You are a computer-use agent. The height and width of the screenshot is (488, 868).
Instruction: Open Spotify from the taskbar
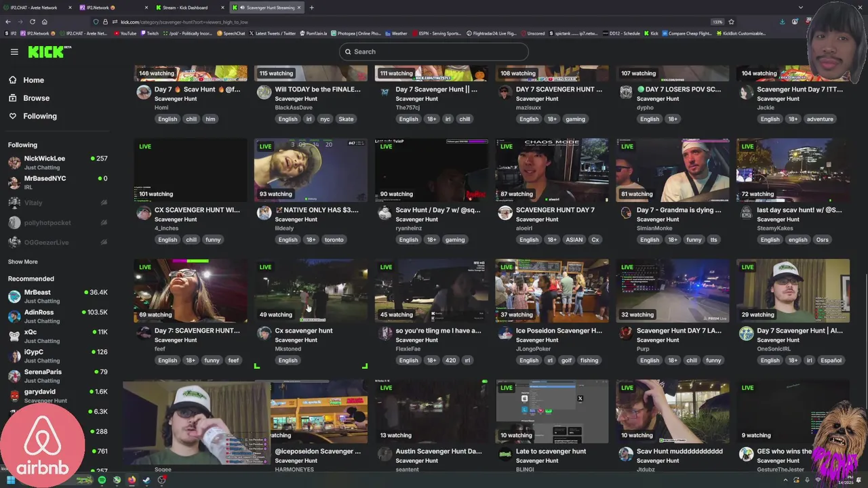click(102, 480)
